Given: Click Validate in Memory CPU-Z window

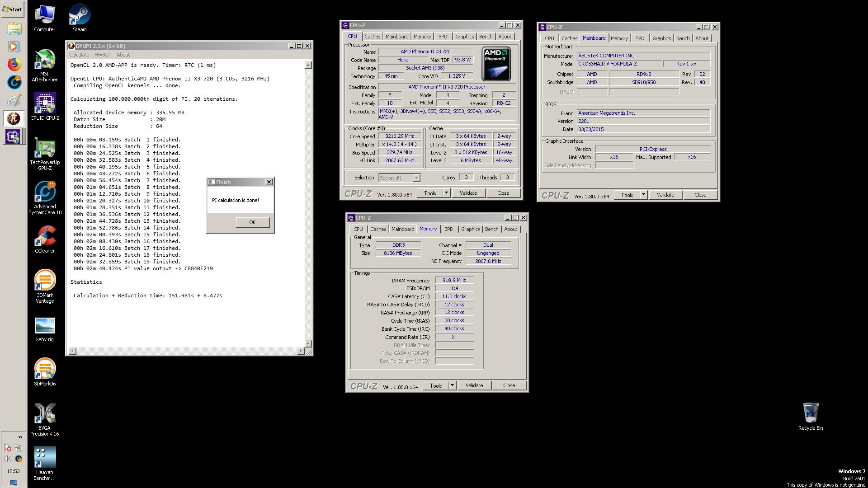Looking at the screenshot, I should point(474,385).
